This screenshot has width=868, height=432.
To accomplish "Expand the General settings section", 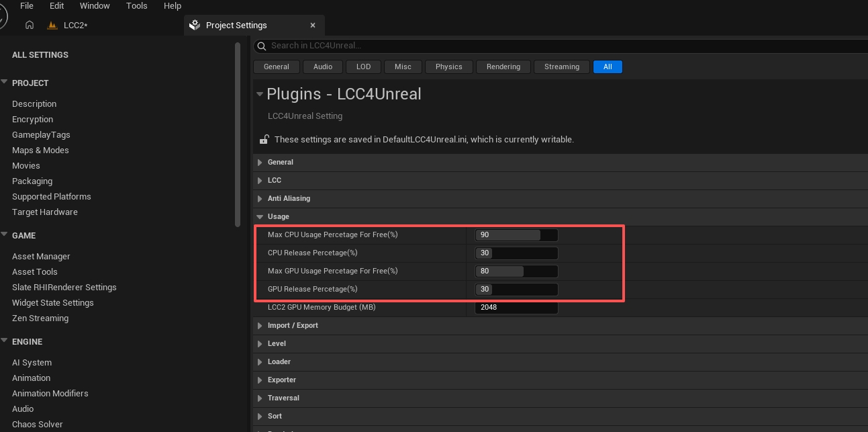I will [x=260, y=162].
